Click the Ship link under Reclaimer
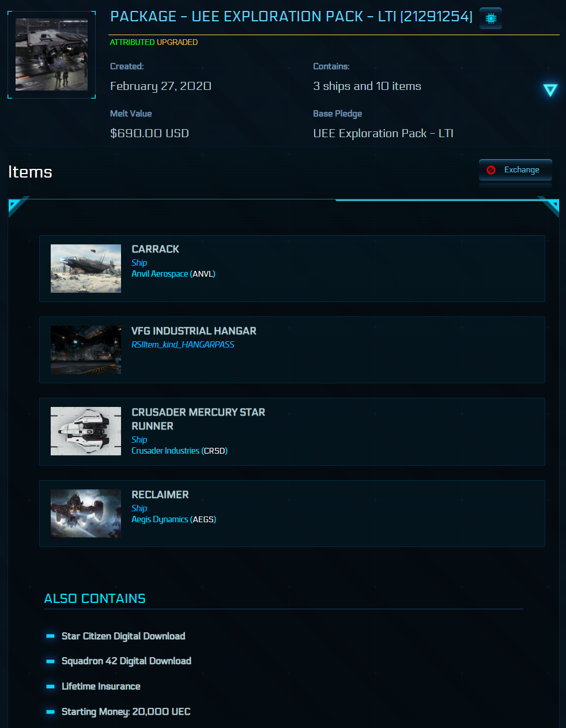Viewport: 566px width, 728px height. coord(139,508)
